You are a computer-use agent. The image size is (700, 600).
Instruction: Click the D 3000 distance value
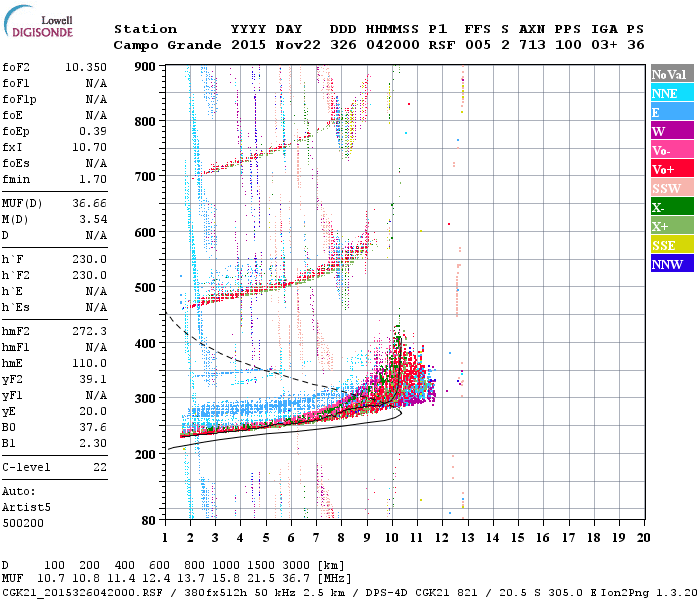296,565
